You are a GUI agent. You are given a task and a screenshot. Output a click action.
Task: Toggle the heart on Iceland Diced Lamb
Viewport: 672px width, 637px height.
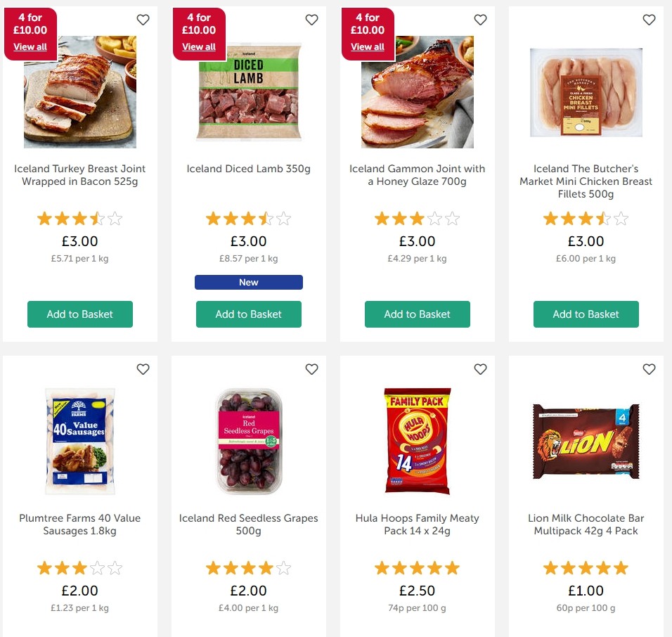click(x=311, y=20)
